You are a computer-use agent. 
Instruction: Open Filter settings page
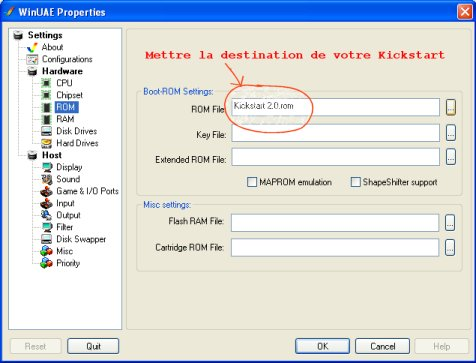(64, 227)
